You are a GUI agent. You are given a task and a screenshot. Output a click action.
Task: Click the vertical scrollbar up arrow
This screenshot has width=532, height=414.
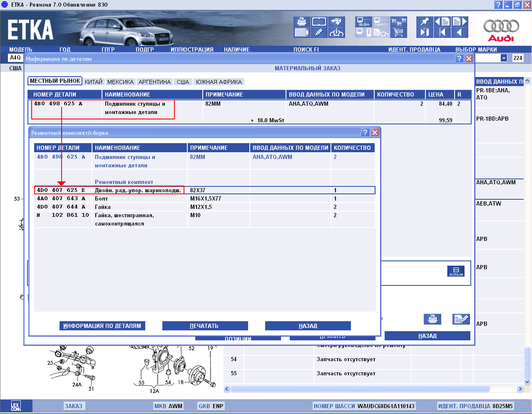click(527, 81)
